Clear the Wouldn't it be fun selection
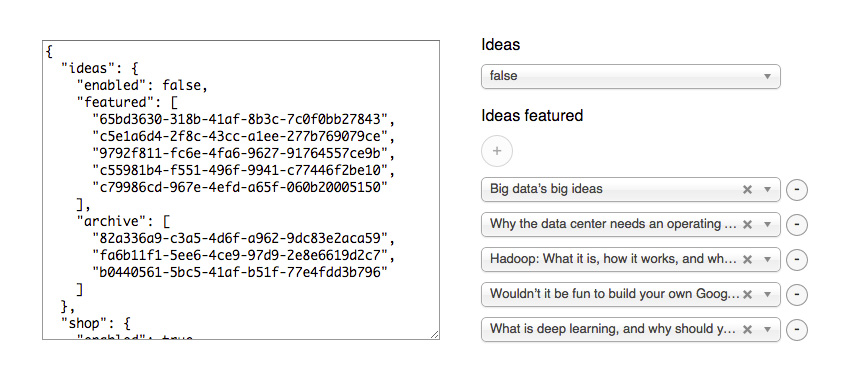The height and width of the screenshot is (383, 859). click(747, 295)
